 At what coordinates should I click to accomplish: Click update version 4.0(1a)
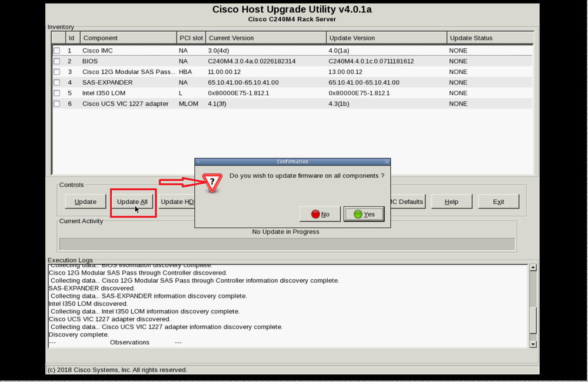pos(339,51)
